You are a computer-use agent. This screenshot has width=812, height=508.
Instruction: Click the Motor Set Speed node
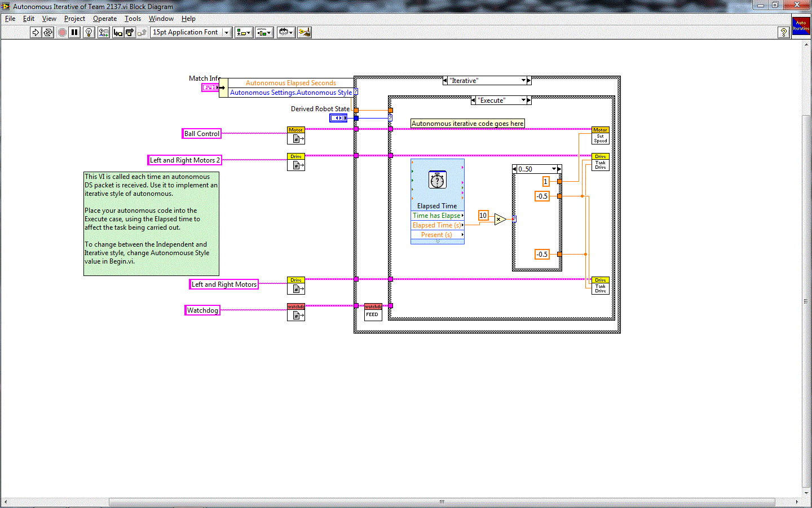point(601,135)
